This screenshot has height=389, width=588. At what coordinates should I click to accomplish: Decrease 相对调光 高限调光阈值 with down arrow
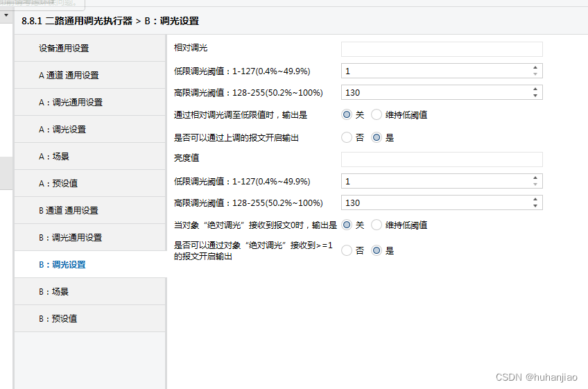click(x=535, y=96)
